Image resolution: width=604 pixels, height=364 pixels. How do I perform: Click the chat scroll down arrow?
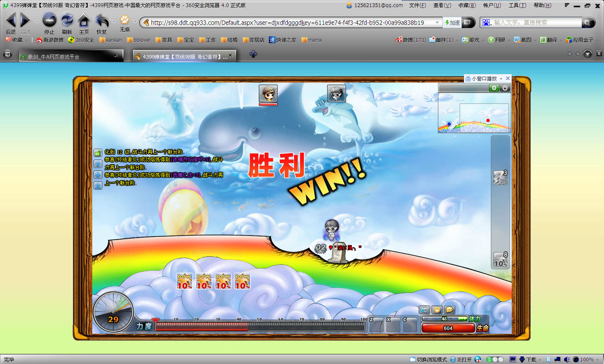(x=98, y=175)
